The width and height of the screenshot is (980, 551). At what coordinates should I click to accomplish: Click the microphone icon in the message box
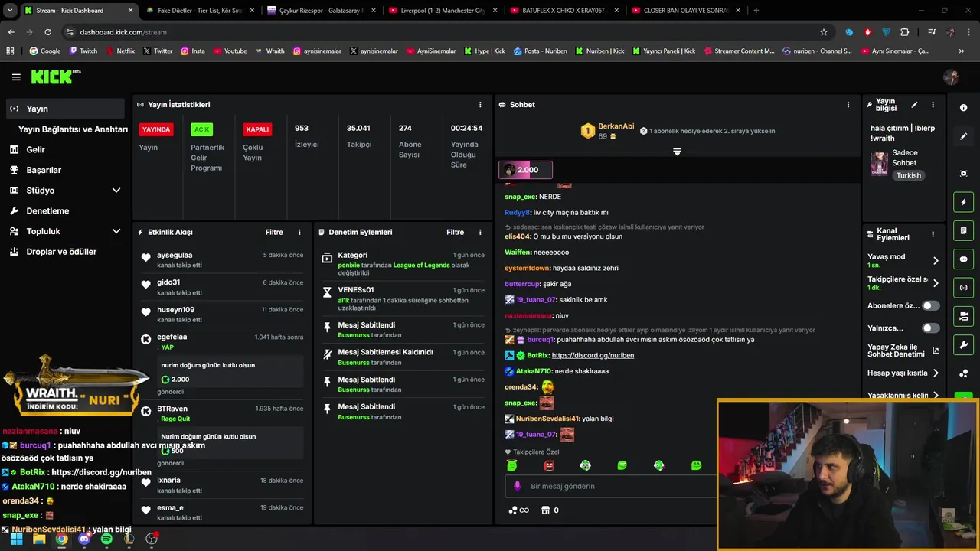click(x=518, y=486)
